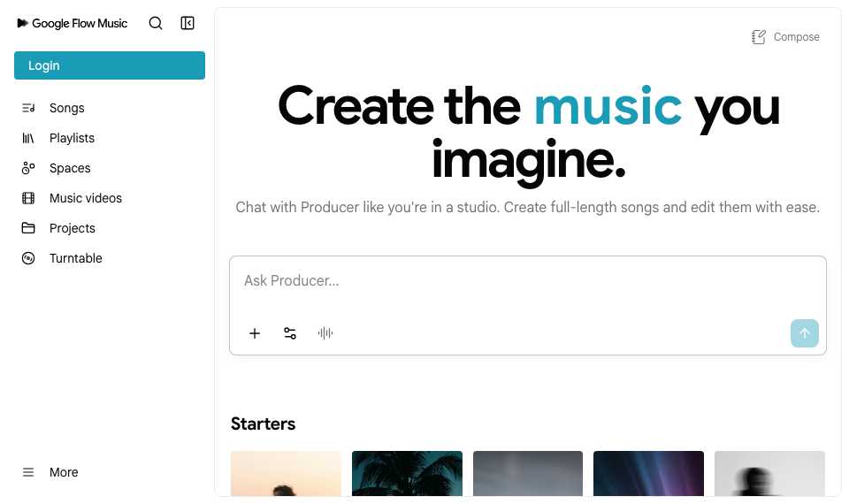Submit prompt with the arrow send button
The width and height of the screenshot is (849, 504).
pyautogui.click(x=804, y=333)
